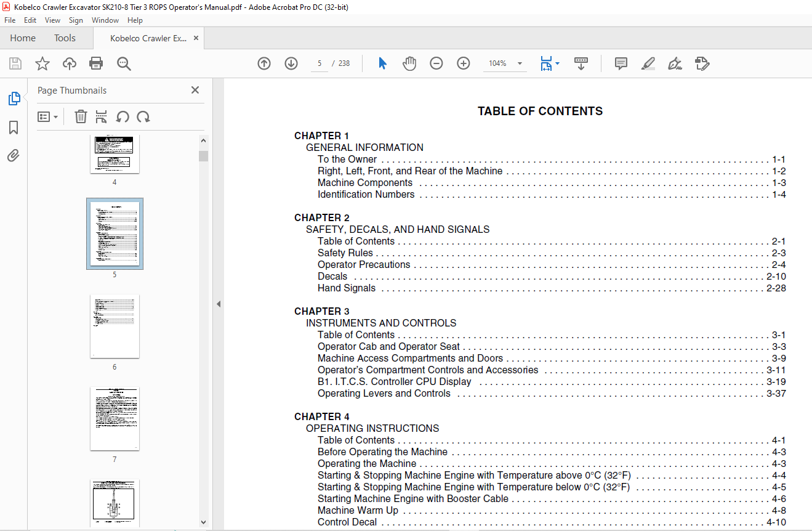This screenshot has height=531, width=812.
Task: Click 'Operating Levers and Controls' line
Action: [552, 394]
